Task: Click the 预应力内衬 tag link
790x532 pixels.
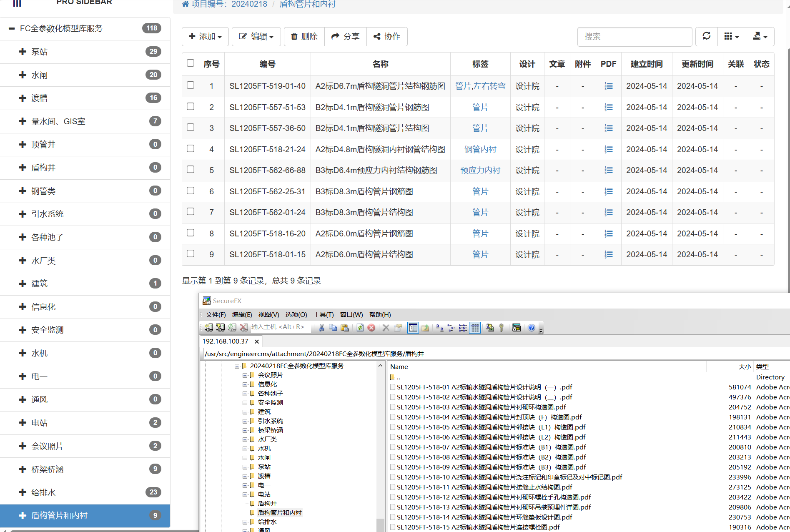Action: click(x=480, y=170)
